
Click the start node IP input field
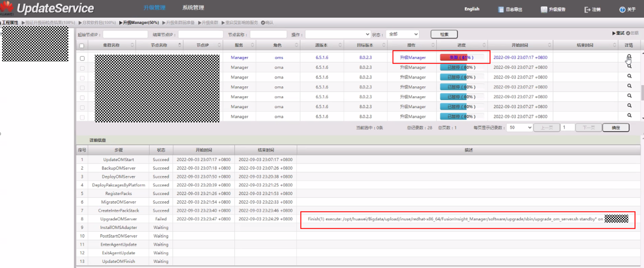click(x=125, y=34)
